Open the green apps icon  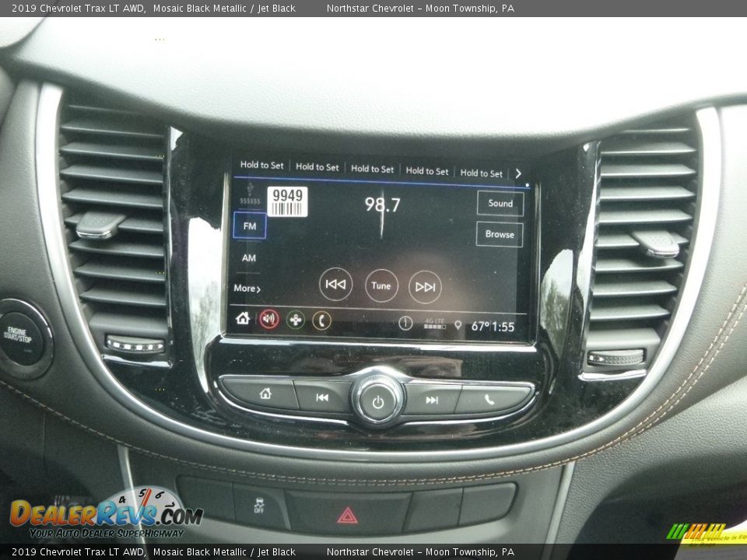[296, 320]
